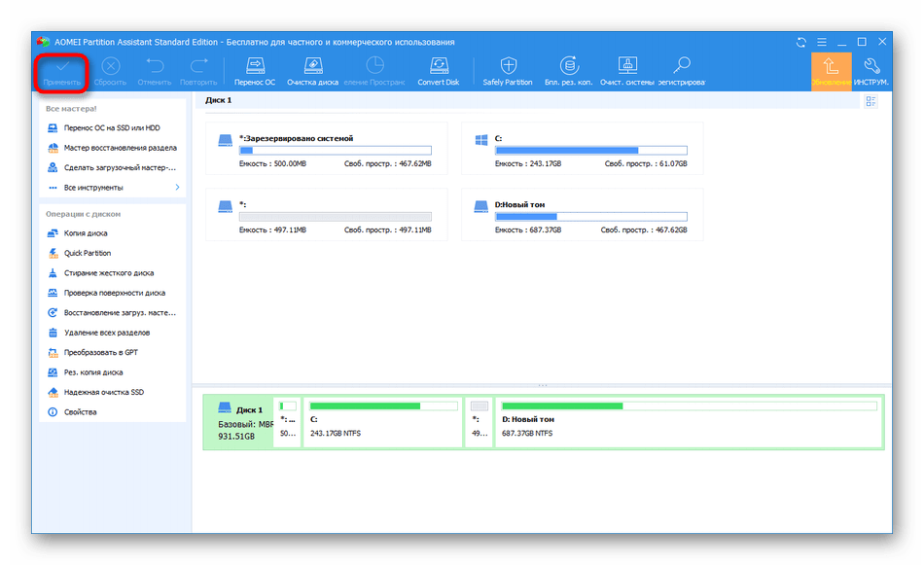Viewport: 924px width, 565px height.
Task: Start the Safely Partition tool
Action: click(x=508, y=71)
